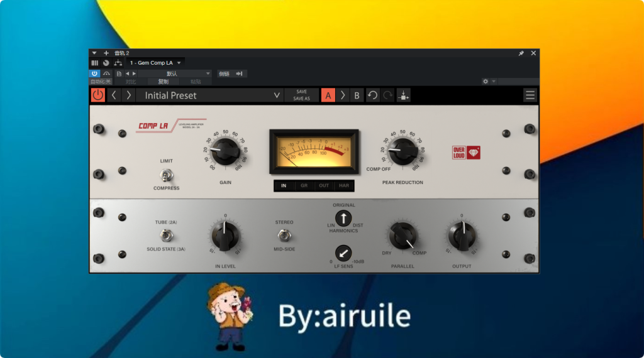Click the IN LEVEL knob
Screen dimensions: 644x358
225,236
